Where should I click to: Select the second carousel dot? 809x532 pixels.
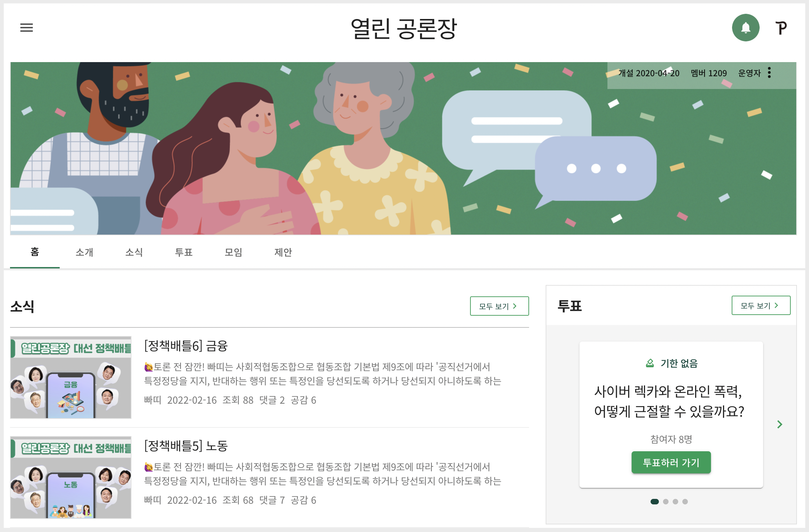tap(666, 502)
